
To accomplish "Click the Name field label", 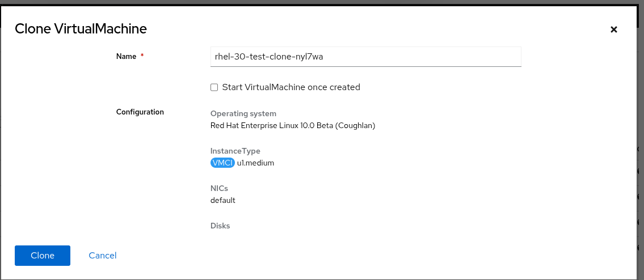I will point(126,56).
